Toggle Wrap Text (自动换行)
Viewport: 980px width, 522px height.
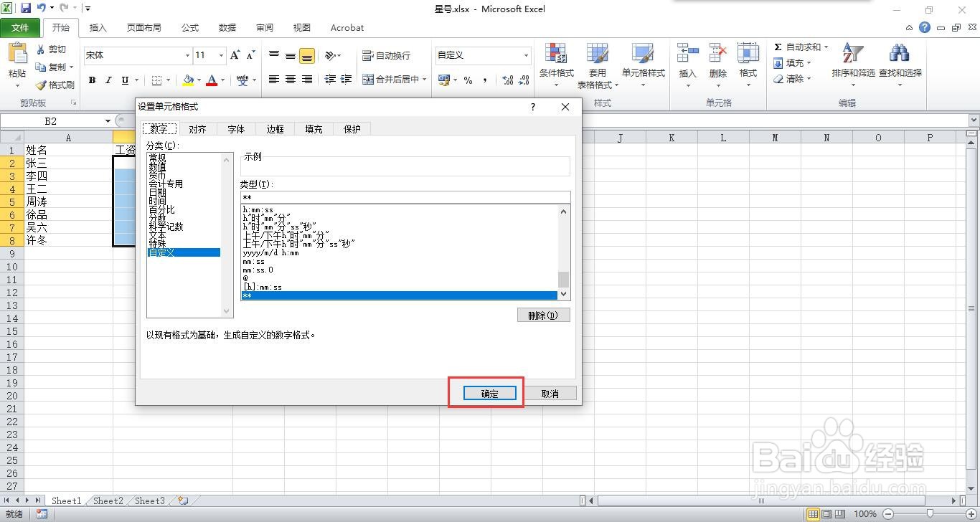point(387,55)
